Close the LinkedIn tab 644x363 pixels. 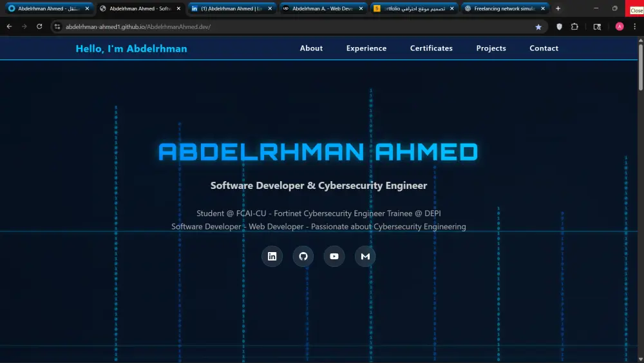click(270, 8)
